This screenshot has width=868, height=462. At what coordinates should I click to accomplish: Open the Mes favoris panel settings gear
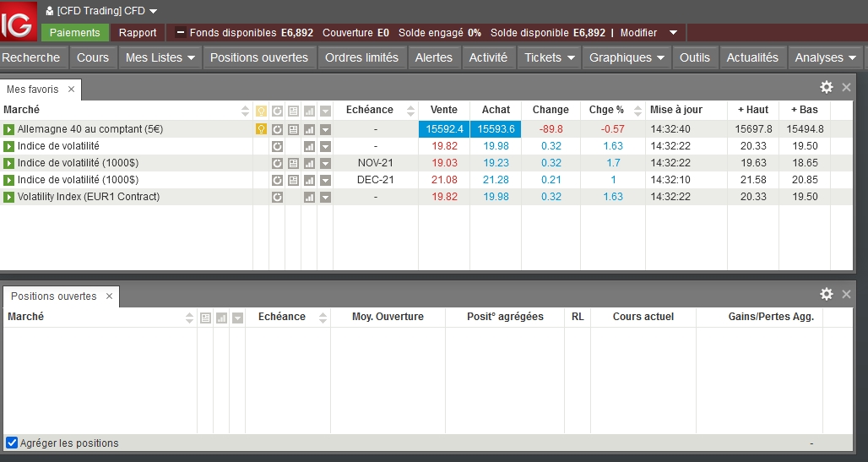(x=827, y=87)
